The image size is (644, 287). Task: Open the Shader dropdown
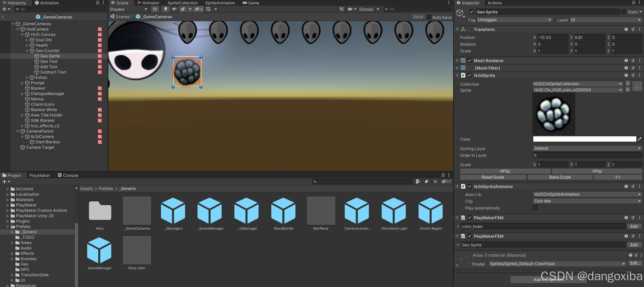(557, 264)
